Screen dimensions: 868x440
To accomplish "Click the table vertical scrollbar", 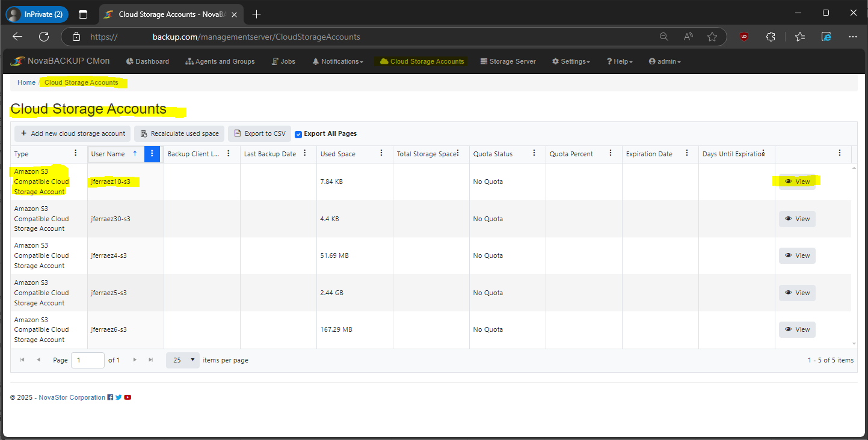I will (854, 255).
